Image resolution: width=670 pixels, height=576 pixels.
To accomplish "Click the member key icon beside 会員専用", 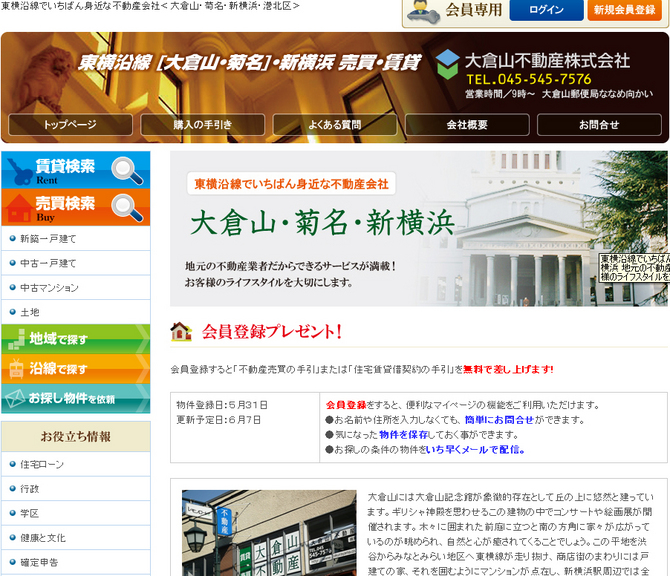I will pyautogui.click(x=423, y=12).
